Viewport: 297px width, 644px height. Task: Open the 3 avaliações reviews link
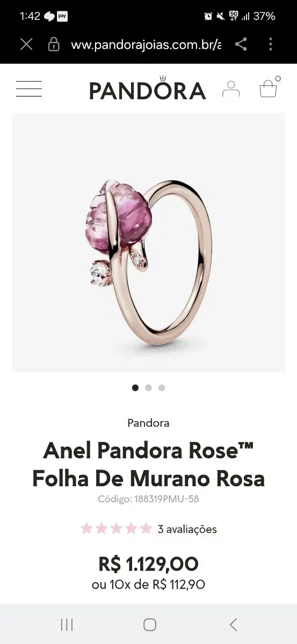tap(187, 529)
